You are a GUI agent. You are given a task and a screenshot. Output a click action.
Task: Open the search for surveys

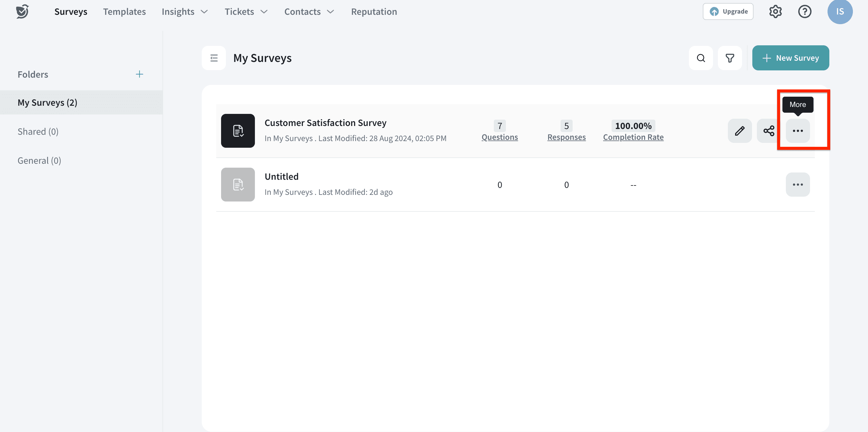[701, 58]
